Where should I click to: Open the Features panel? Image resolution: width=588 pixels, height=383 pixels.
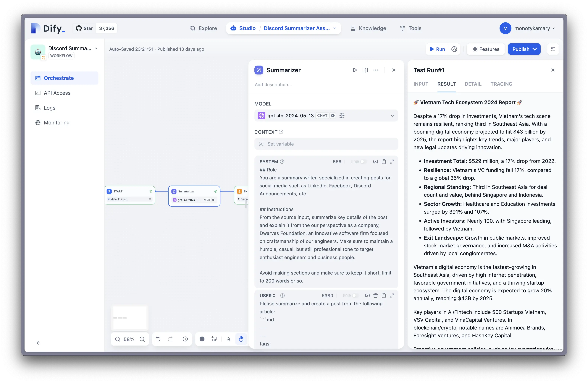[x=486, y=49]
